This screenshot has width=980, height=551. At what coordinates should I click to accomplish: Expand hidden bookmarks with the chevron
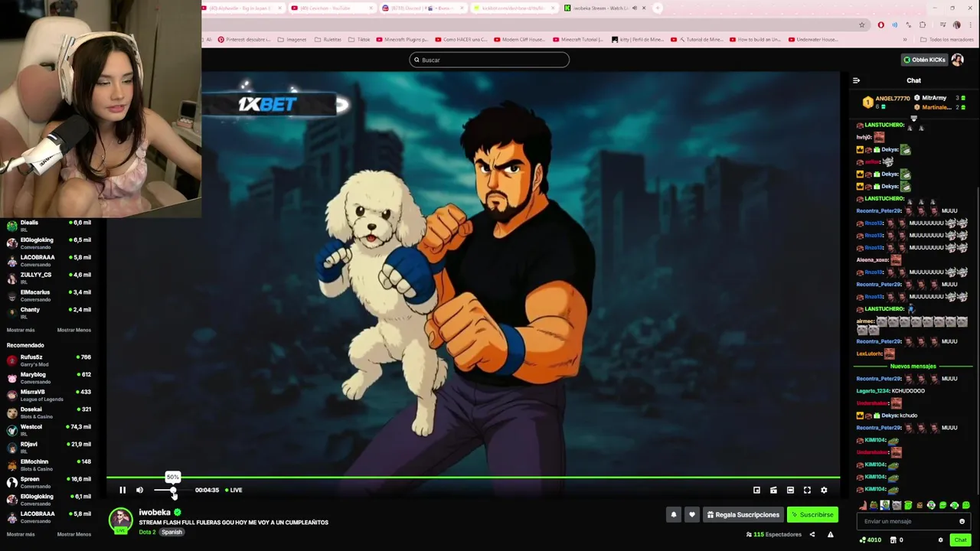(x=905, y=39)
